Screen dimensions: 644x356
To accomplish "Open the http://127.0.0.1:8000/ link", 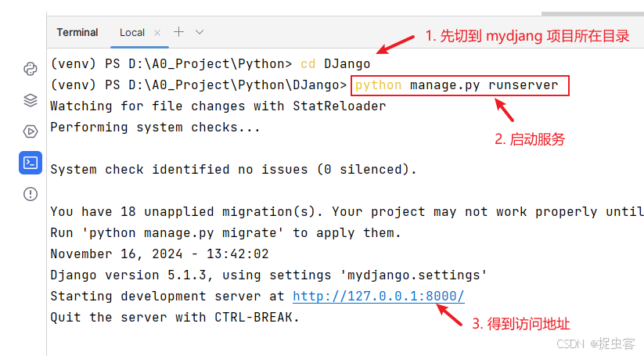I will [x=378, y=296].
